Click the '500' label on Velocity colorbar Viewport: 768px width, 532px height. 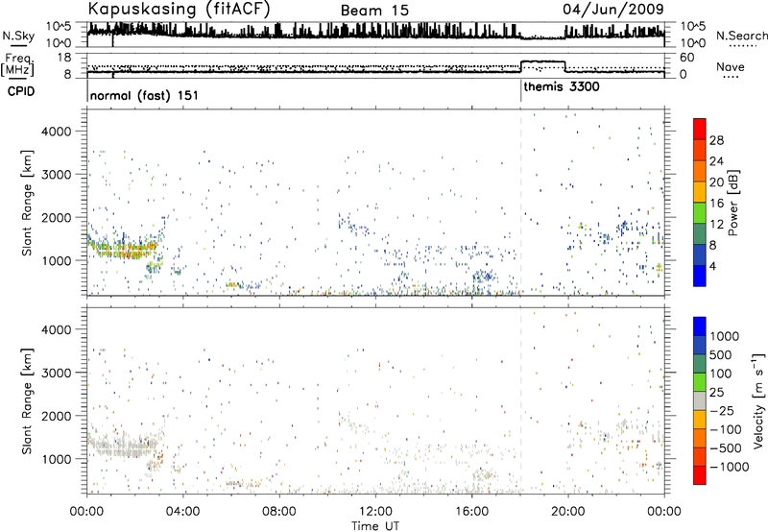click(x=721, y=354)
